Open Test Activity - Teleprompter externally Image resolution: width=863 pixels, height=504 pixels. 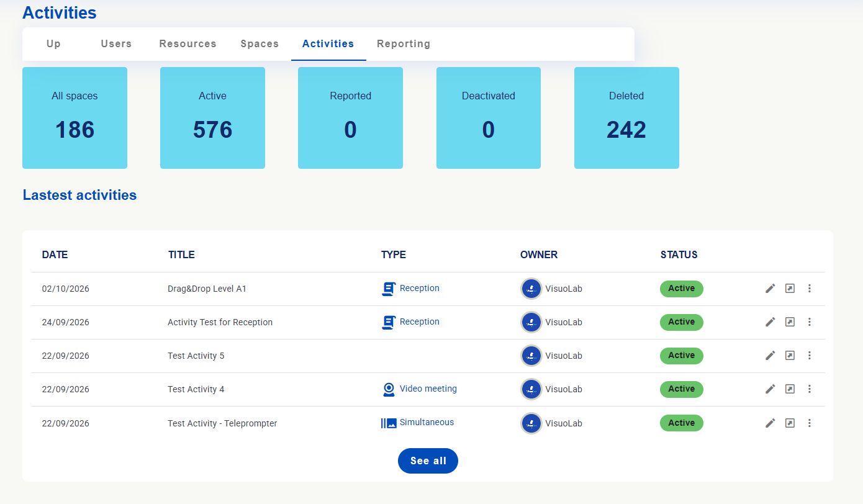click(790, 423)
